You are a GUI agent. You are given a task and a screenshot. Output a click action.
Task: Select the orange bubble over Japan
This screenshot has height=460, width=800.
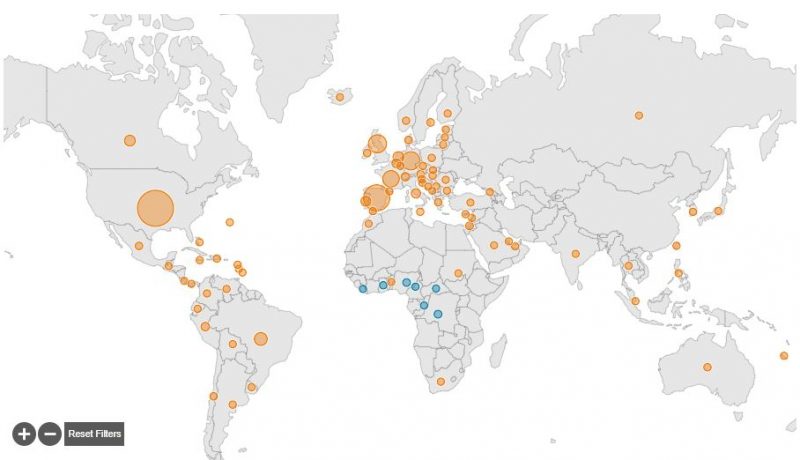tap(718, 211)
